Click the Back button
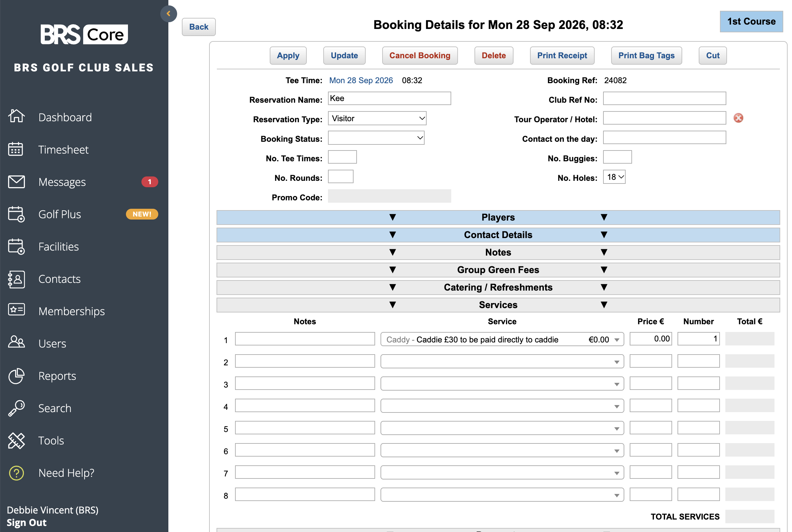792x532 pixels. (199, 27)
